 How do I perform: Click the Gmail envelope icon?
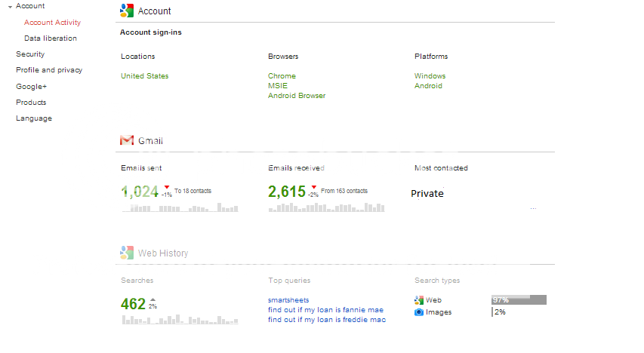point(127,140)
